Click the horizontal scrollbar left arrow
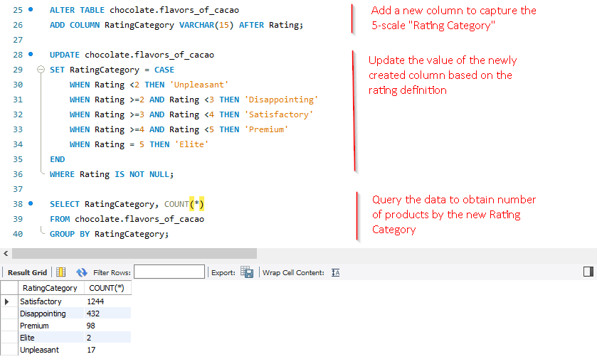Viewport: 597px width, 364px height. coord(6,253)
